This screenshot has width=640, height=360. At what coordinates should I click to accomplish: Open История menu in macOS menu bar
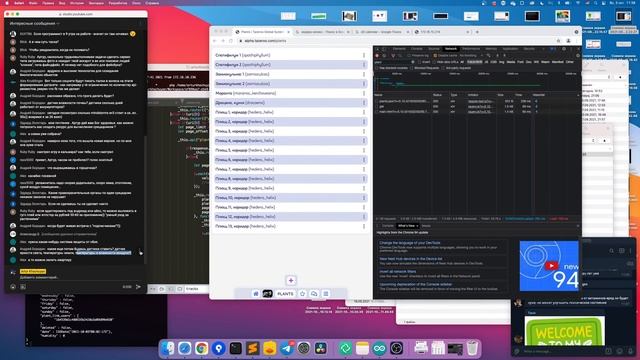(77, 3)
